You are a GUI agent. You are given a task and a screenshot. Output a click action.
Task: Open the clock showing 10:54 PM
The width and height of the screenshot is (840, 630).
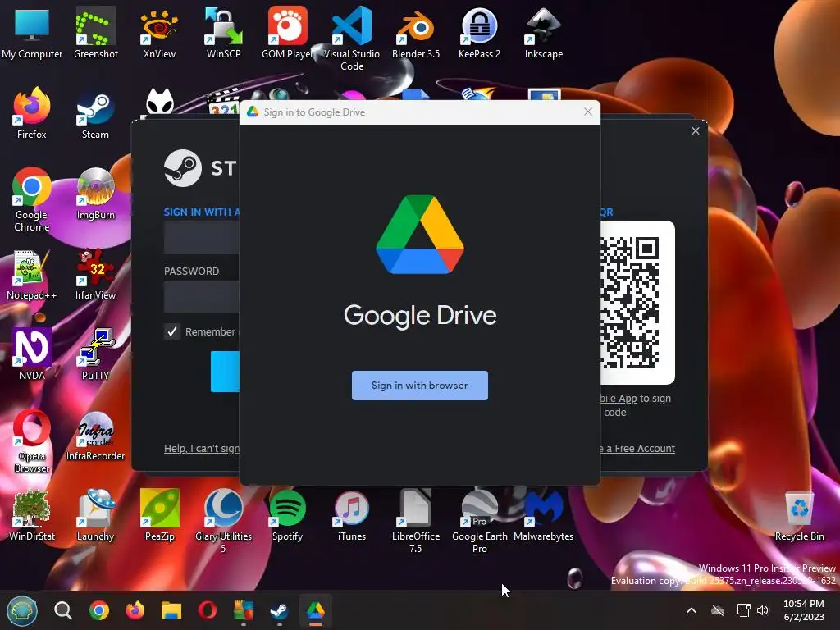point(804,610)
